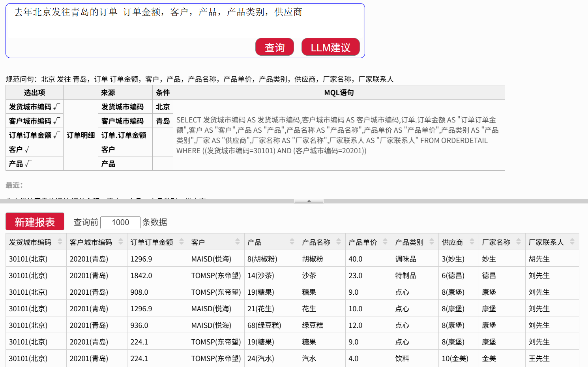
Task: Click sort icon for 供应商 column
Action: [472, 242]
